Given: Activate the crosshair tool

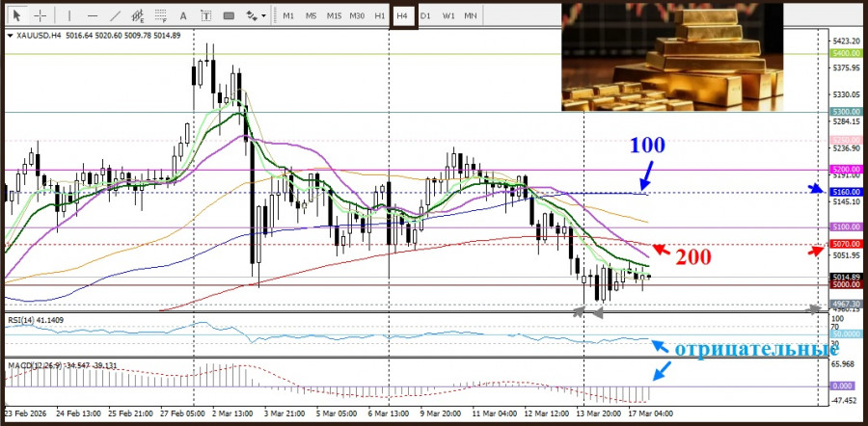Looking at the screenshot, I should point(41,15).
